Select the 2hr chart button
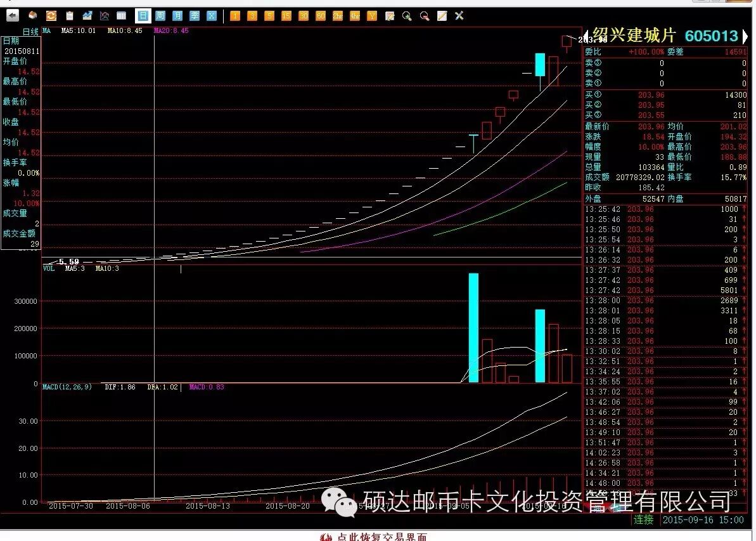Viewport: 756px width, 541px height. coord(338,16)
